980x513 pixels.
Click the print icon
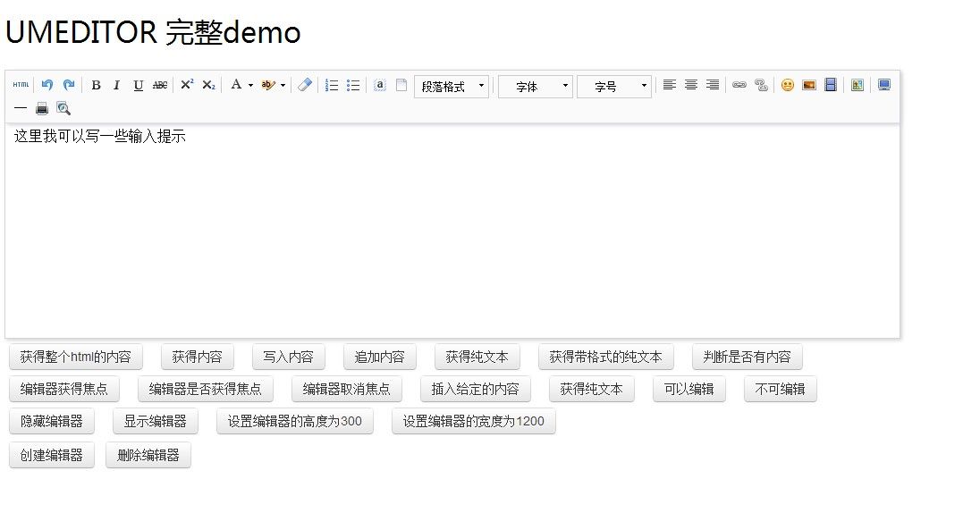tap(42, 109)
